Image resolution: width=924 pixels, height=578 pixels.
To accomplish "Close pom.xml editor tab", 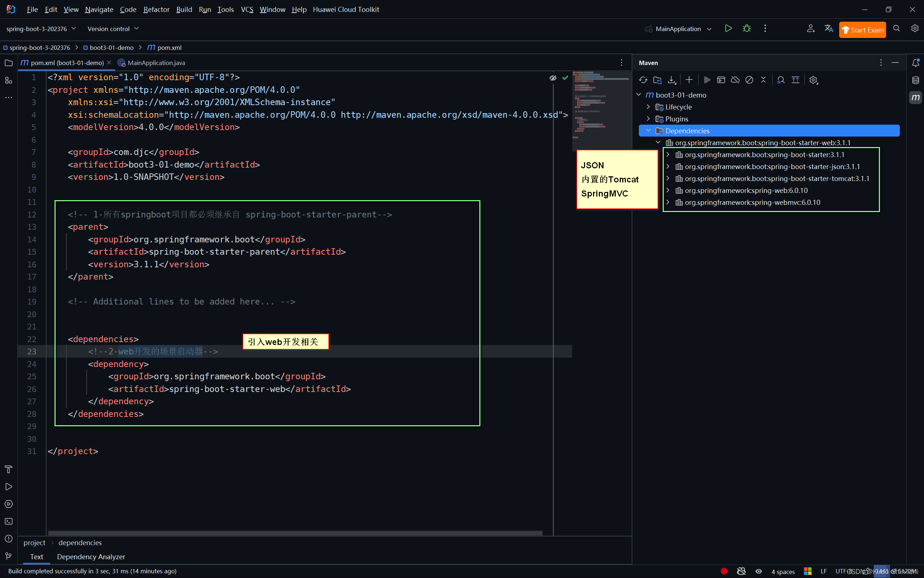I will [109, 63].
